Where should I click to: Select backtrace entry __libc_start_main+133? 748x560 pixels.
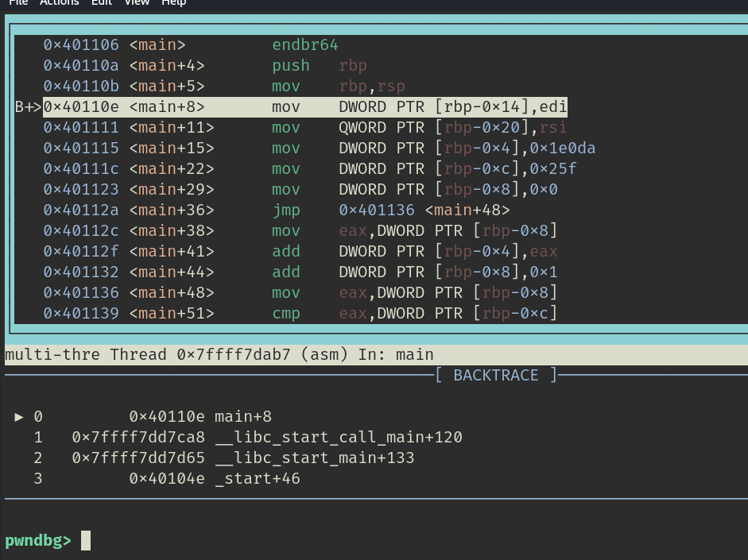click(x=314, y=458)
